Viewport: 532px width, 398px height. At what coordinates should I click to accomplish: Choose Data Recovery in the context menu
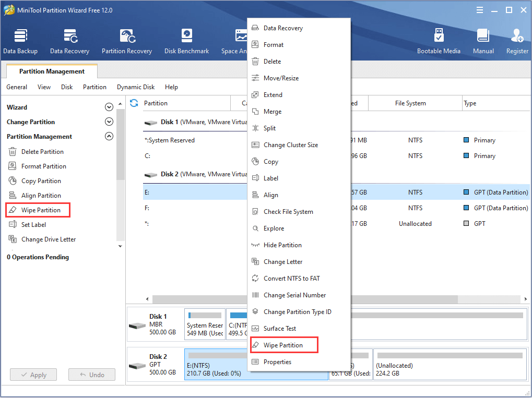click(299, 28)
